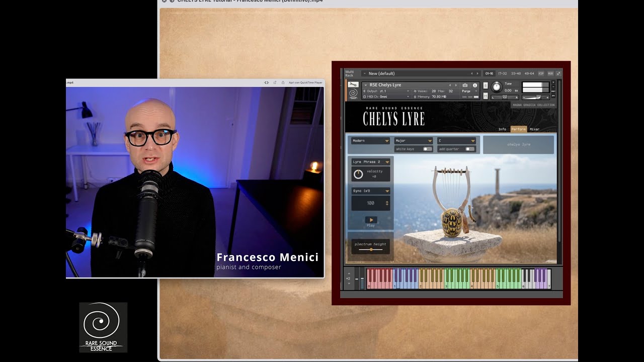
Task: Adjust the plectrum height slider
Action: pyautogui.click(x=371, y=249)
